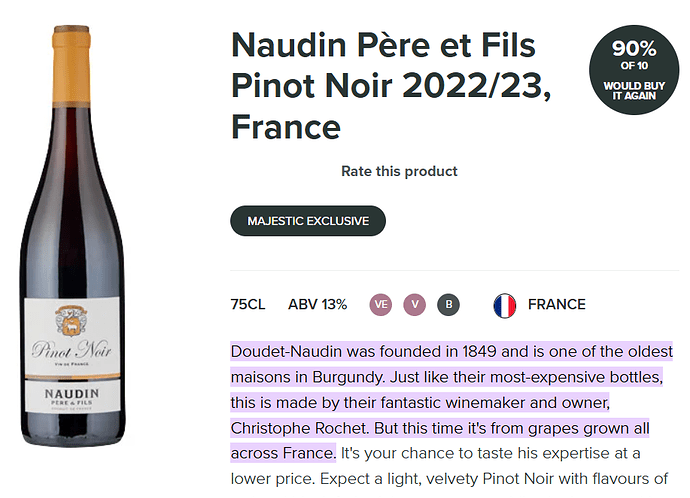The image size is (690, 498).
Task: Click the pink VE vegan icon
Action: [x=381, y=305]
